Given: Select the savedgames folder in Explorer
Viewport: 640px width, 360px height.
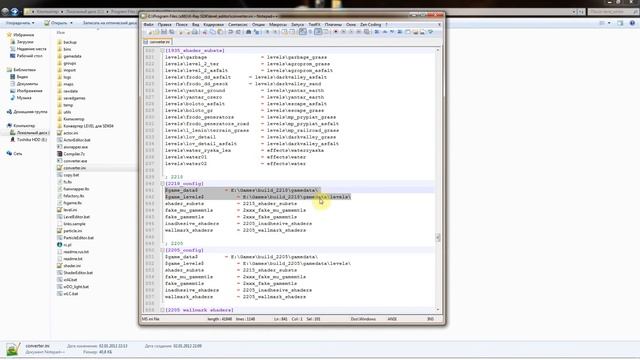Looking at the screenshot, I should click(74, 98).
